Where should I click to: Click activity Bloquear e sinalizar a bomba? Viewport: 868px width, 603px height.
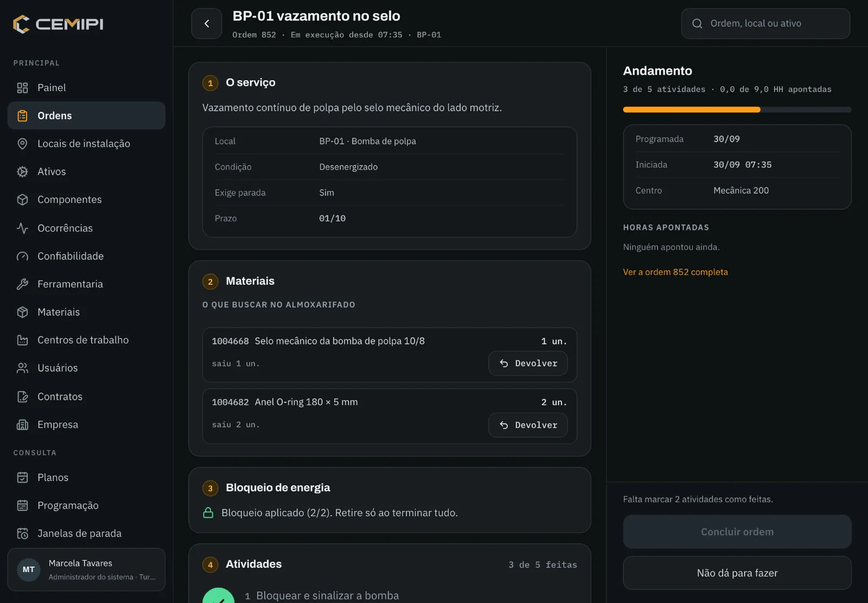[327, 595]
